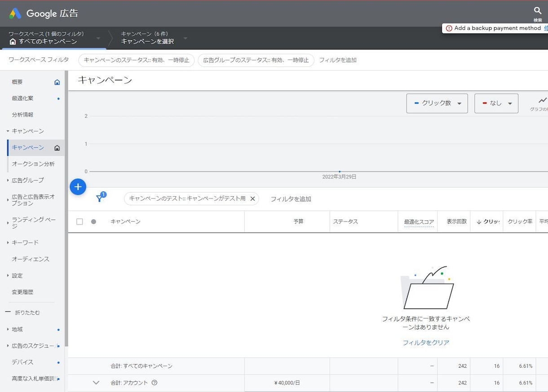Image resolution: width=548 pixels, height=392 pixels.
Task: Remove the キャンペーンのテスト filter chip
Action: tap(252, 198)
